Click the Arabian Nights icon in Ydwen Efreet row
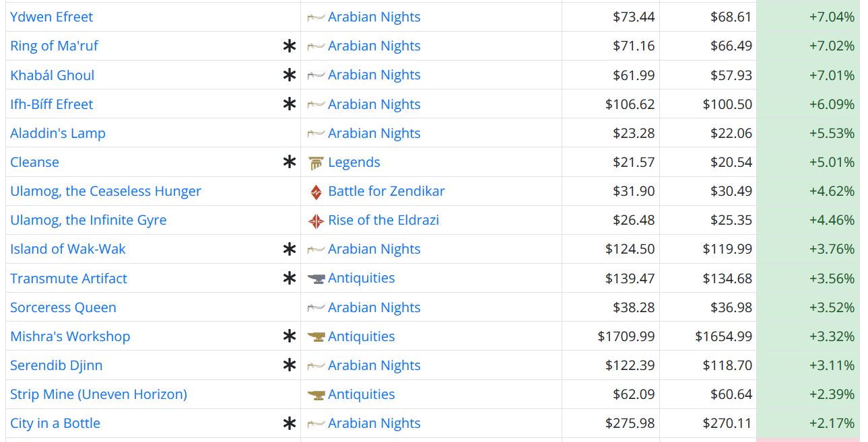 pyautogui.click(x=316, y=17)
